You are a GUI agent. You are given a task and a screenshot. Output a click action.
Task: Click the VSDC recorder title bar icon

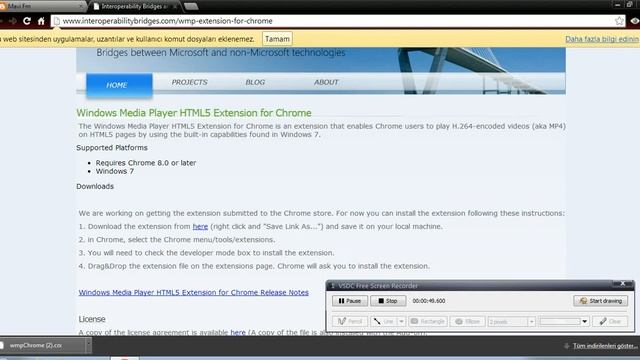pos(333,286)
